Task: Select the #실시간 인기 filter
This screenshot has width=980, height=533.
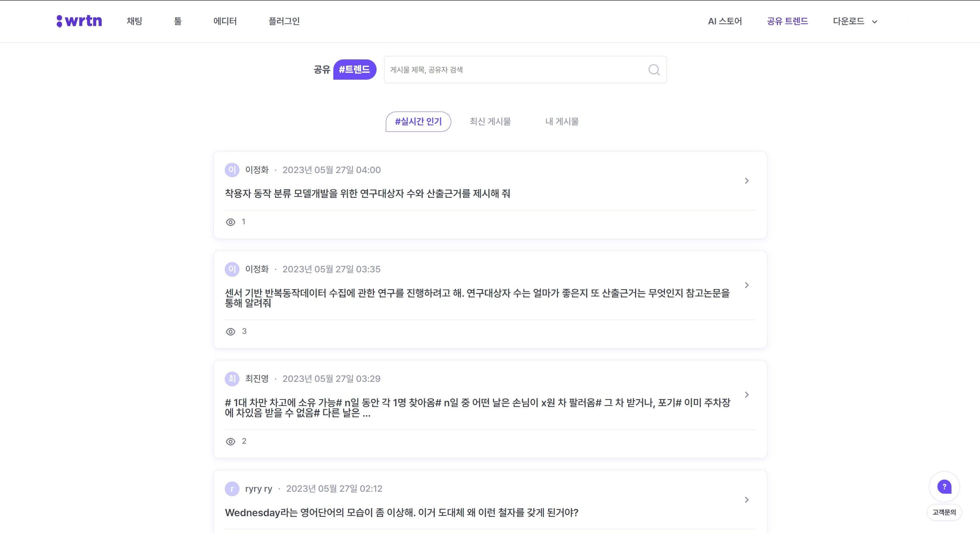Action: (418, 121)
